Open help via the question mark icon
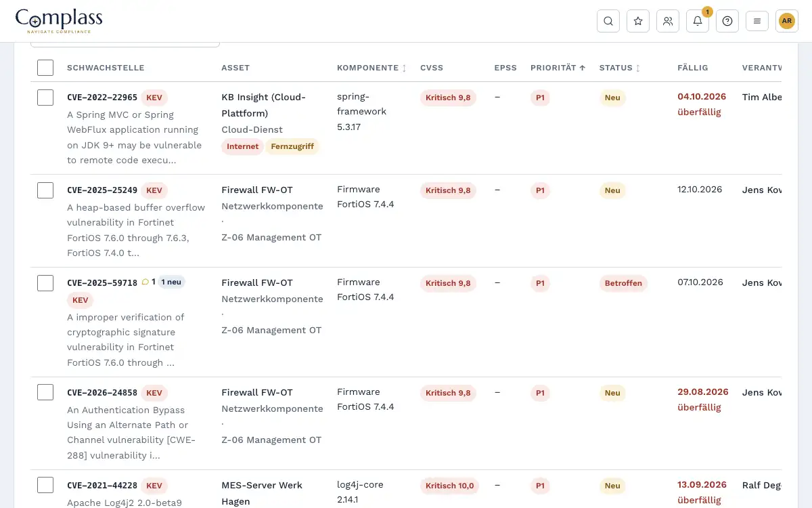The height and width of the screenshot is (508, 812). point(727,21)
